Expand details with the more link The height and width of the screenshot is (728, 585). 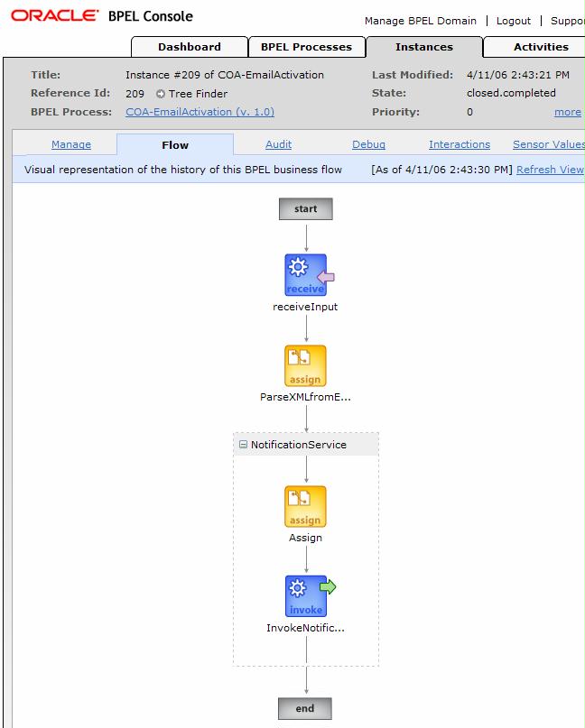567,113
